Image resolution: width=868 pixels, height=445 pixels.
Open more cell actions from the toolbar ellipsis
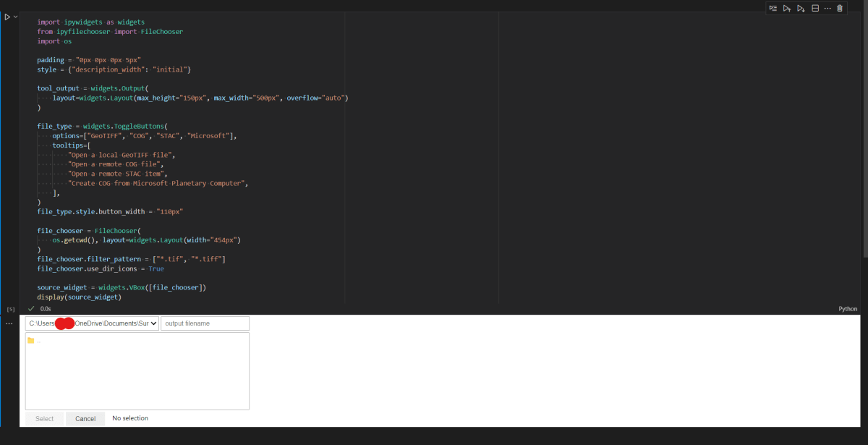point(827,8)
